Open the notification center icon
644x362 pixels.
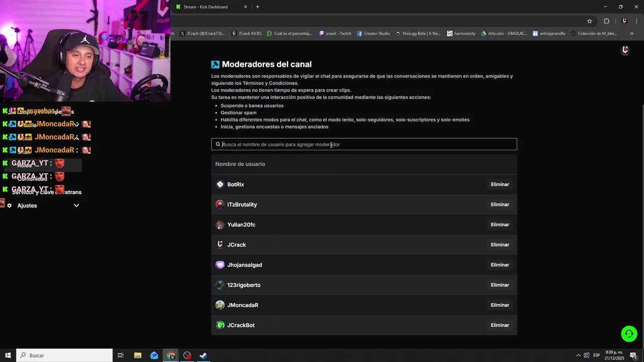pos(633,355)
